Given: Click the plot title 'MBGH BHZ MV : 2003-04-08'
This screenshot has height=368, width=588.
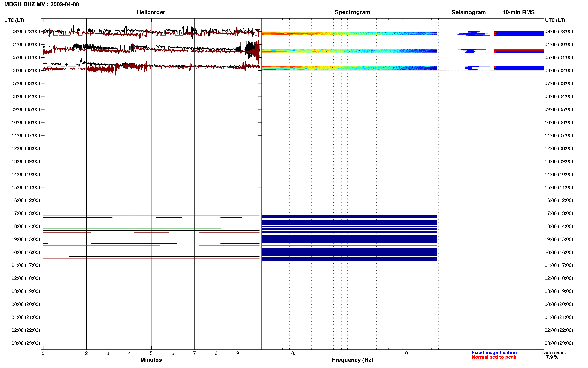Looking at the screenshot, I should coord(42,4).
